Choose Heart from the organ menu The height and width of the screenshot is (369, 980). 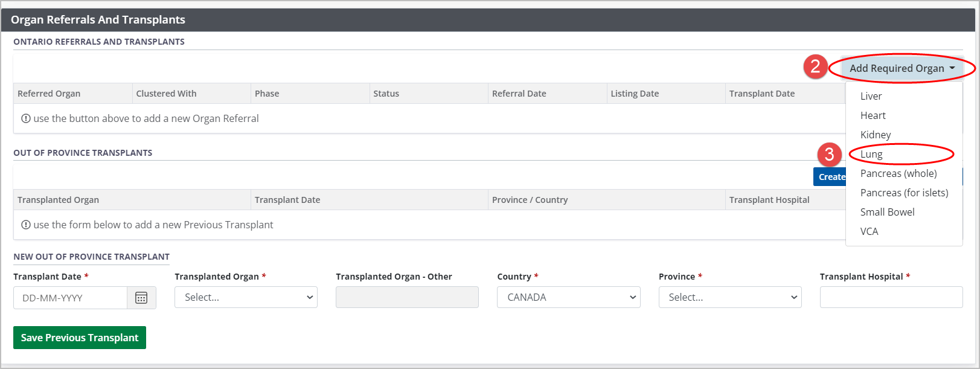(873, 115)
